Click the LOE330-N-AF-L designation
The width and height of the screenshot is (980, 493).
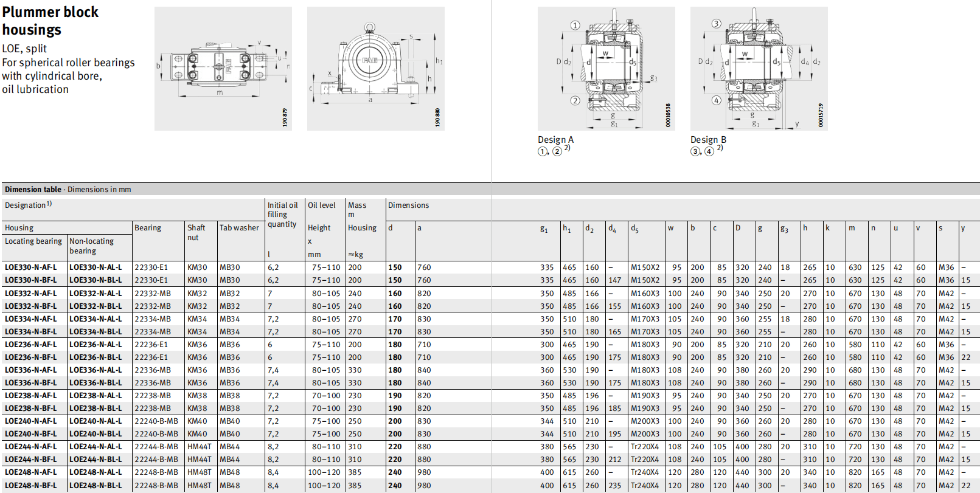(31, 267)
